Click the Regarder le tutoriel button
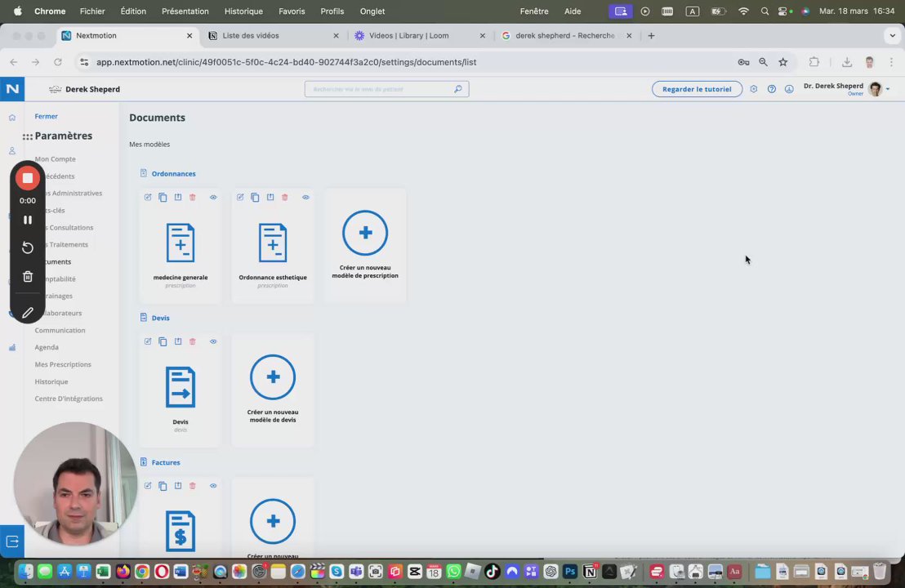 (x=697, y=89)
